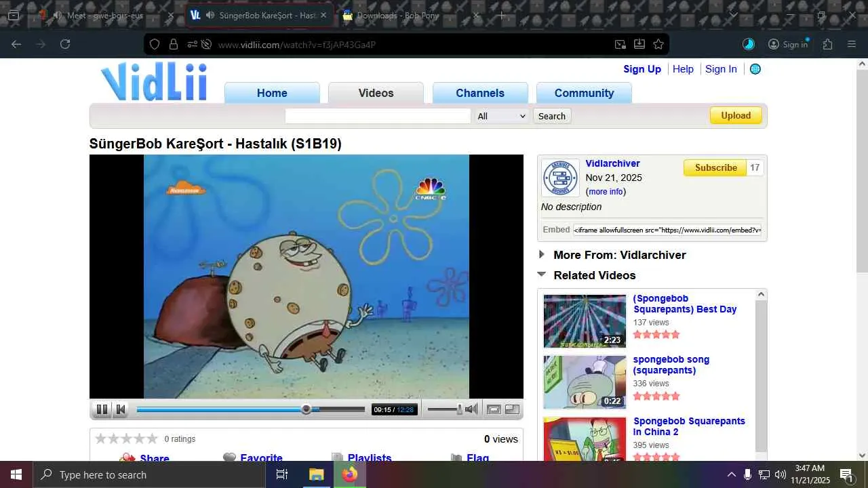Bookmark this page with the star icon
Viewport: 868px width, 488px height.
658,45
